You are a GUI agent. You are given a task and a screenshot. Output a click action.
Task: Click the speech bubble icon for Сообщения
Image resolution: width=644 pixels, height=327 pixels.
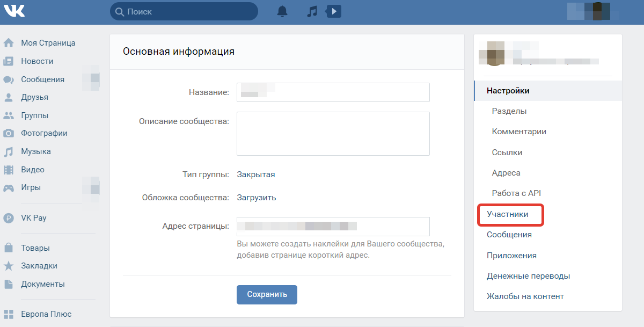[x=9, y=79]
